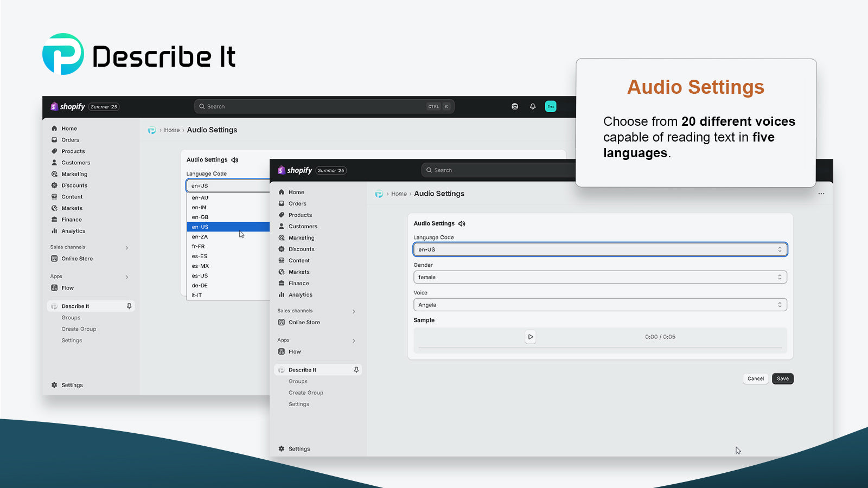
Task: Click the Home icon in the front window sidebar
Action: click(x=282, y=192)
